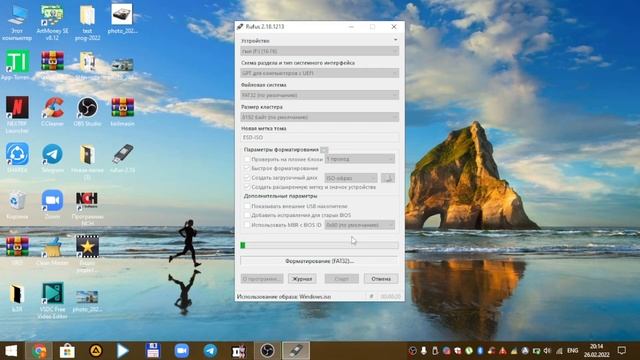Open Telegram desktop shortcut
The width and height of the screenshot is (640, 360).
pyautogui.click(x=52, y=158)
